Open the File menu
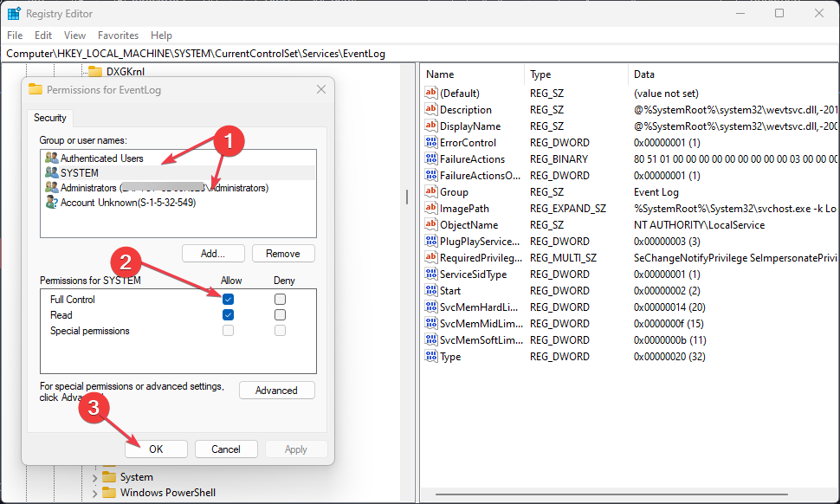 coord(15,36)
